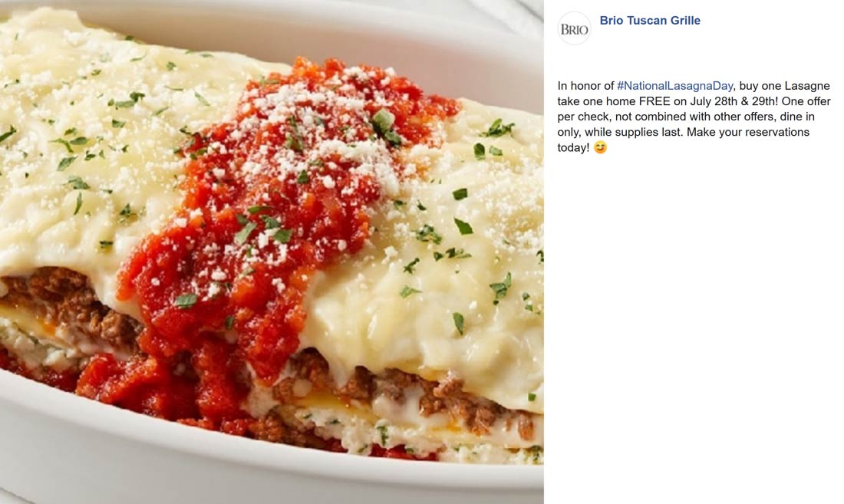Viewport: 844px width, 504px height.
Task: Open the #NationalLasagnaDay hashtag
Action: (x=674, y=85)
